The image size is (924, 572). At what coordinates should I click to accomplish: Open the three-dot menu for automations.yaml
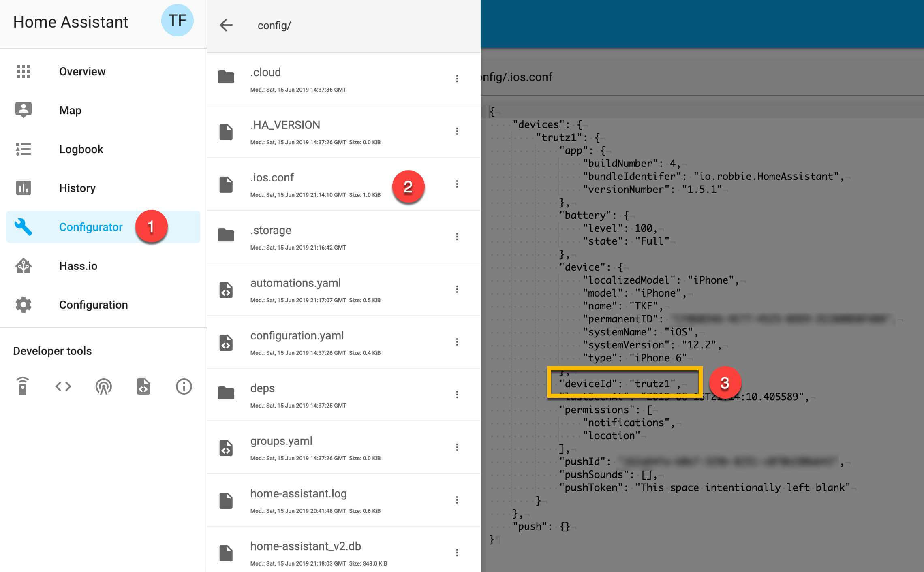[457, 289]
